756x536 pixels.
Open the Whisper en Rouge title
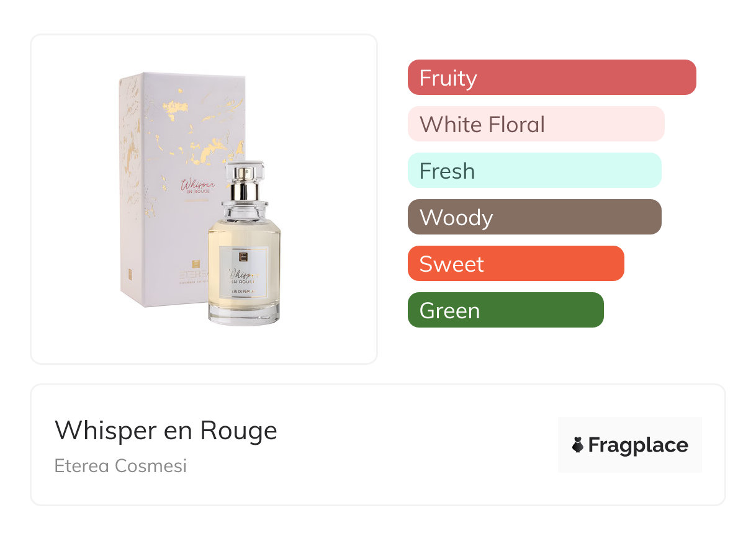click(x=166, y=430)
